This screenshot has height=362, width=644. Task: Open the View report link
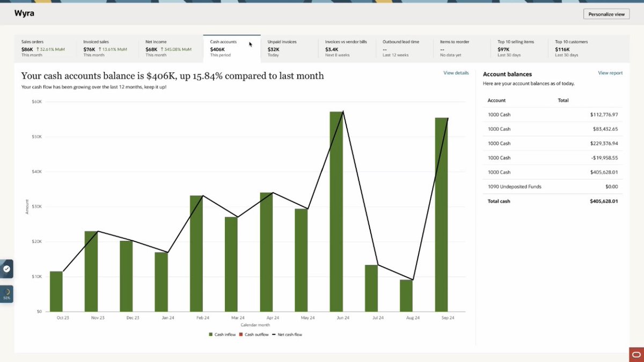point(610,73)
